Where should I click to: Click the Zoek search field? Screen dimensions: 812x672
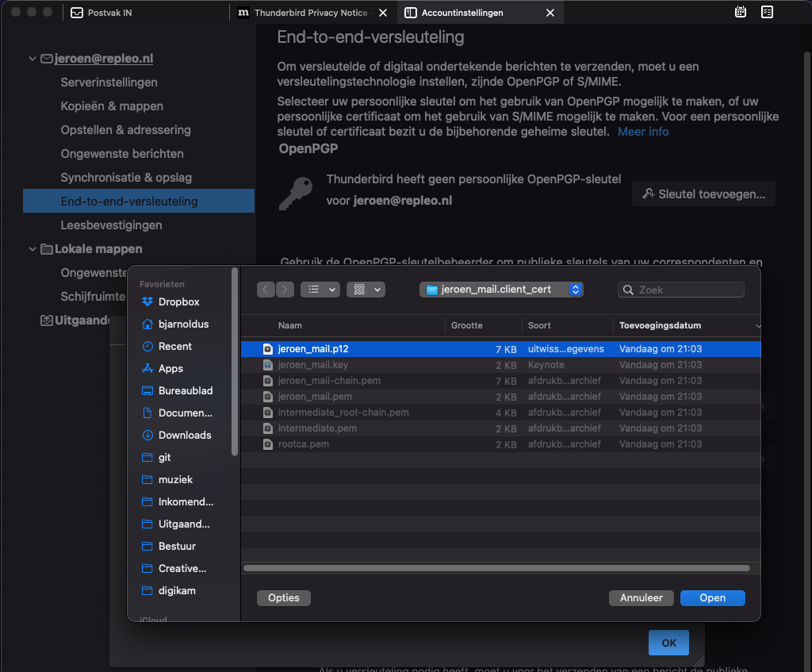(681, 290)
